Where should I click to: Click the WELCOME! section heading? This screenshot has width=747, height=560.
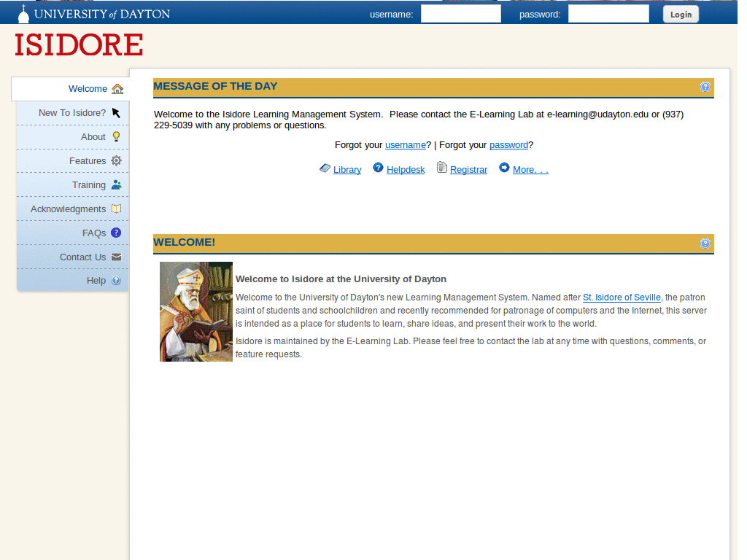click(185, 242)
